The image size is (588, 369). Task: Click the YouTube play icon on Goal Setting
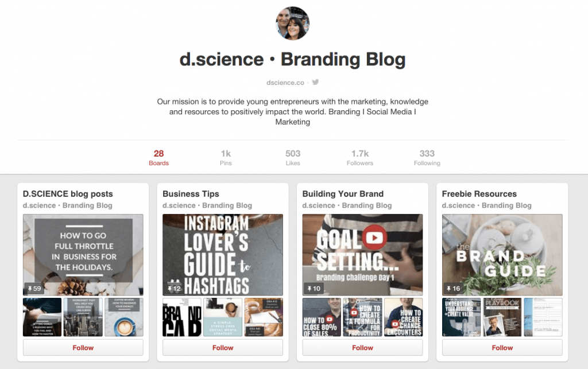(x=374, y=238)
